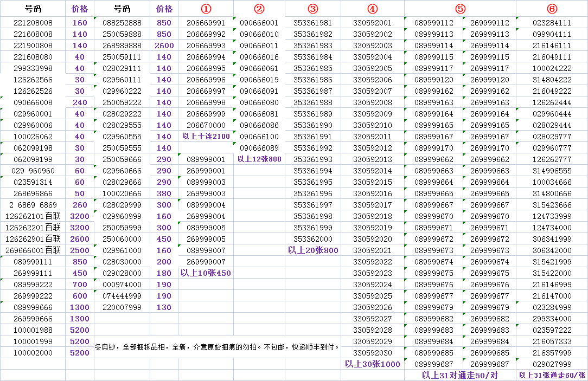
Task: Select cell 089999001
Action: tap(206, 159)
